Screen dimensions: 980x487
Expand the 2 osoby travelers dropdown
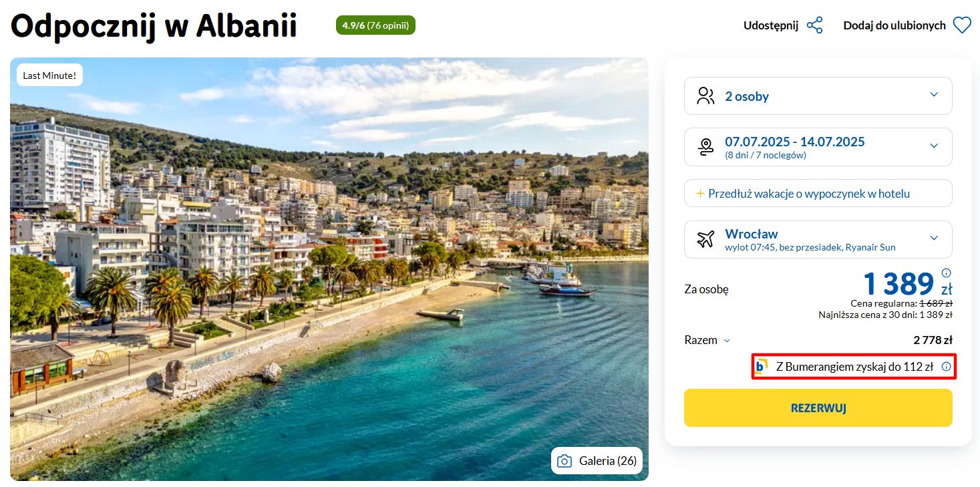934,95
